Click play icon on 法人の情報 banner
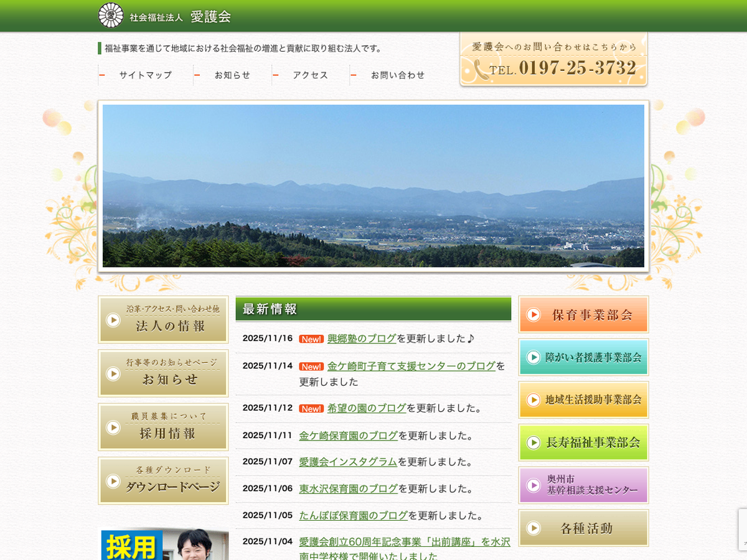This screenshot has width=747, height=560. click(x=113, y=320)
